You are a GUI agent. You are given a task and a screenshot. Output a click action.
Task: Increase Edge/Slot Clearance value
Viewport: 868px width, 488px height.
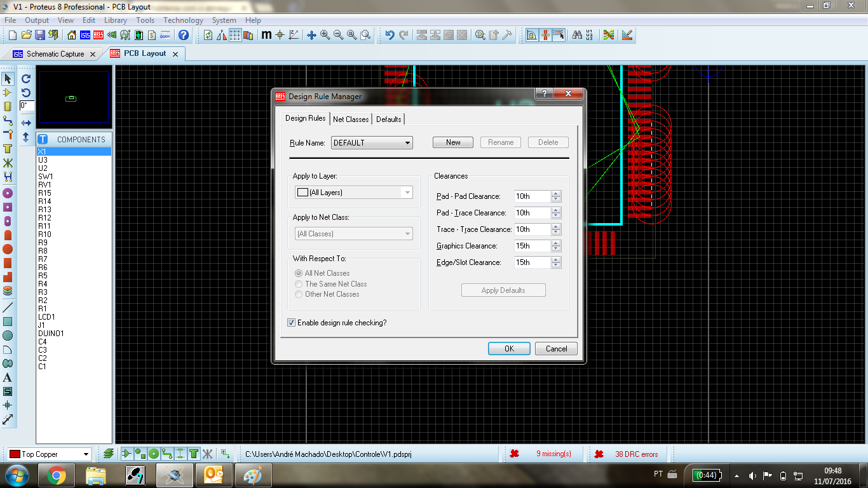click(x=556, y=260)
